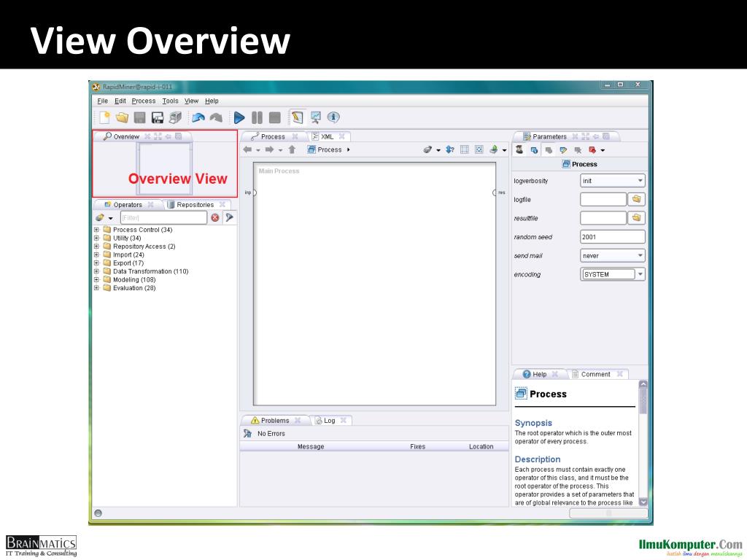Expand the Utility (34) folder
747x560 pixels.
[x=97, y=238]
